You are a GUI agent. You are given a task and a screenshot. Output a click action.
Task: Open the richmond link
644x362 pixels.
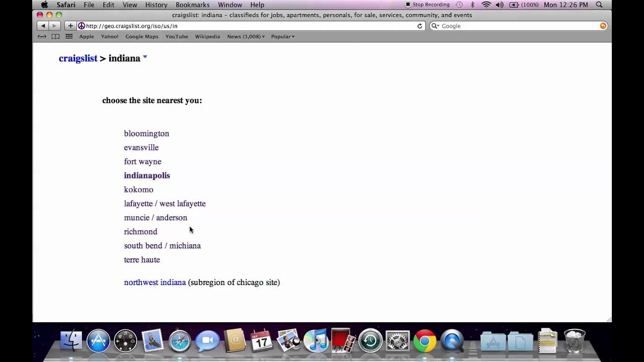pos(141,232)
